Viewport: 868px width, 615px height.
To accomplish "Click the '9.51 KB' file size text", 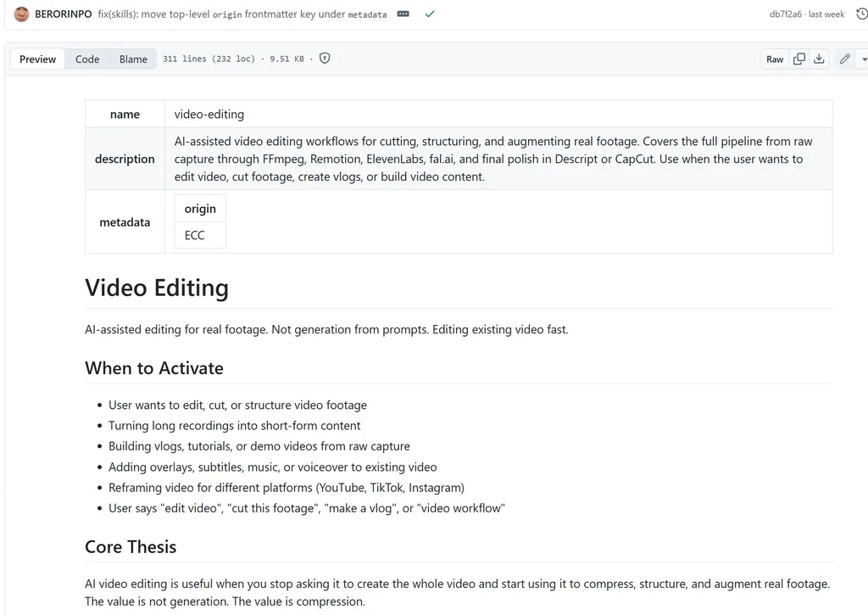I will point(287,59).
